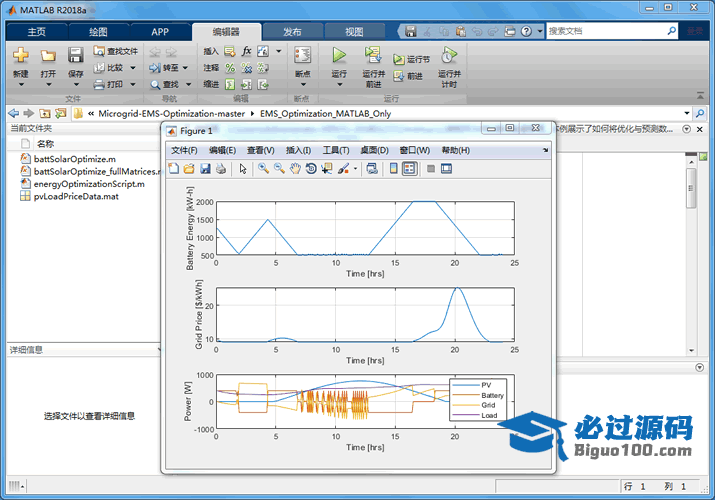Comment code with the % icon
The width and height of the screenshot is (715, 500).
230,68
